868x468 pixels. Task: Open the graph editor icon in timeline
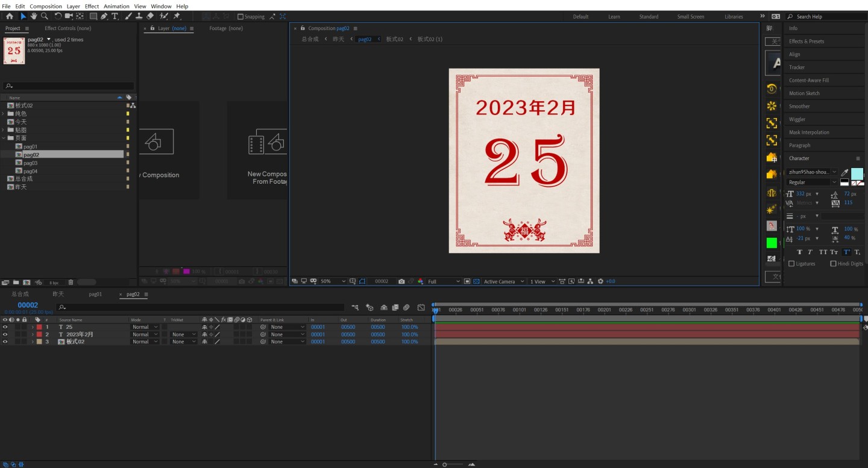pos(421,307)
